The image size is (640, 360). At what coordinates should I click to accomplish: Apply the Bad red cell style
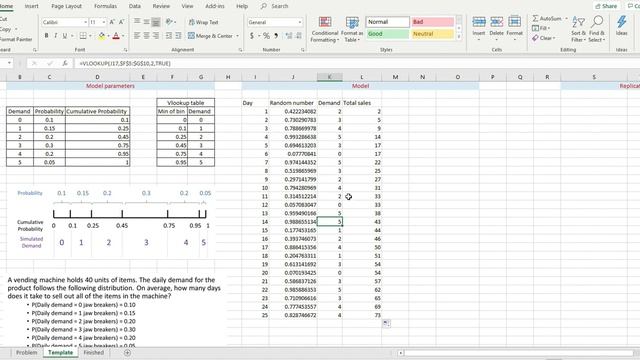pos(432,22)
